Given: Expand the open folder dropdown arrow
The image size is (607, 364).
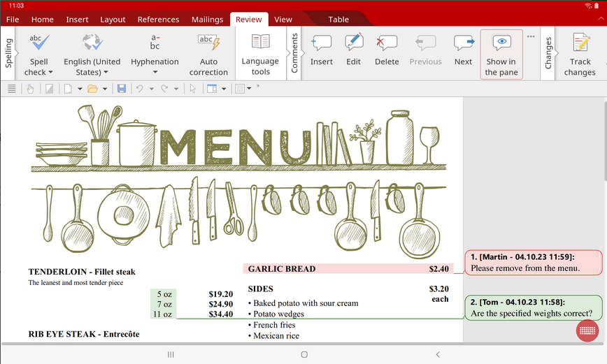Looking at the screenshot, I should coord(104,89).
